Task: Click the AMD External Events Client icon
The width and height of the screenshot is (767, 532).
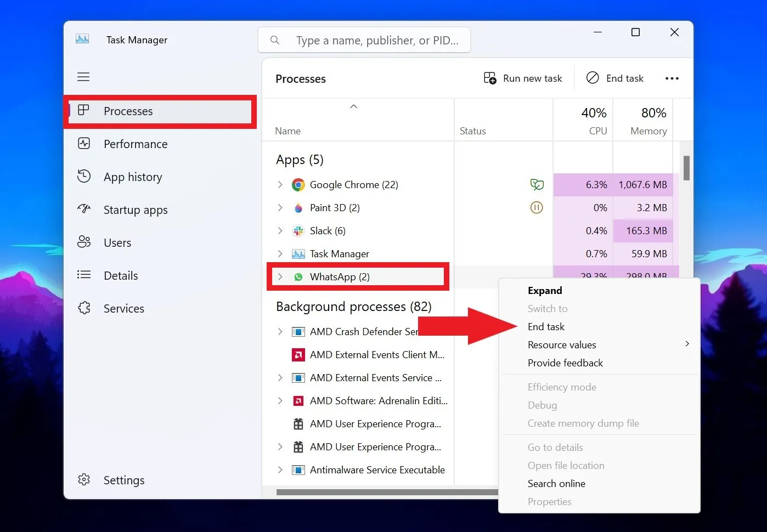Action: (298, 355)
